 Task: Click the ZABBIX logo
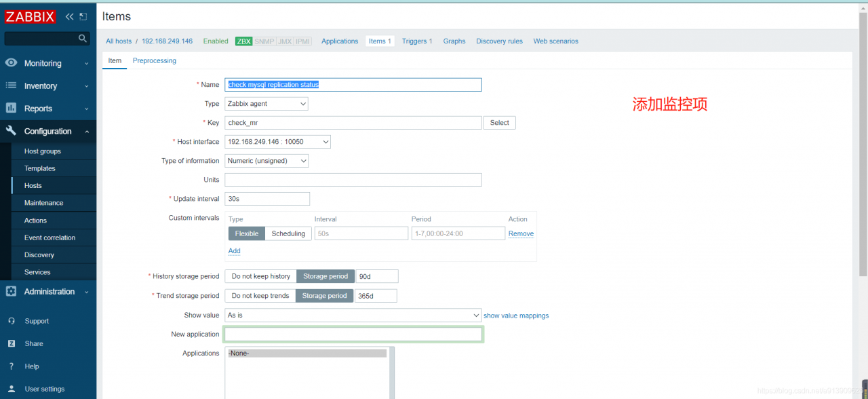[30, 16]
